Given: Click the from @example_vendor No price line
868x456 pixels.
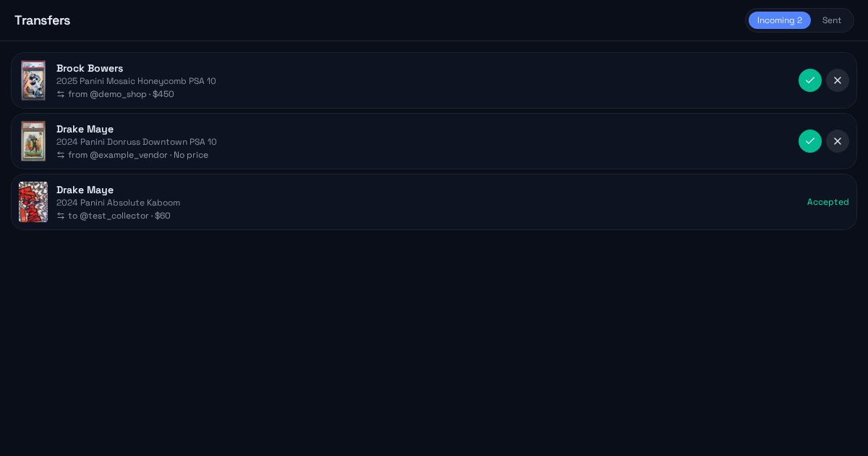Looking at the screenshot, I should pyautogui.click(x=132, y=155).
